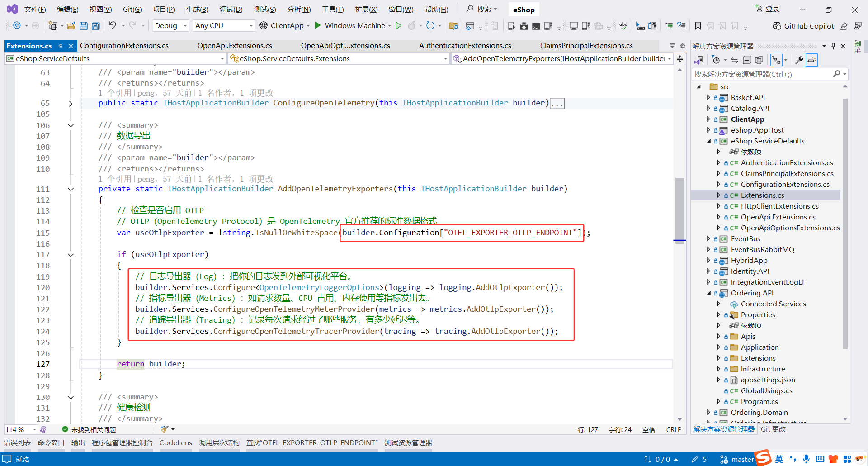Collapse all nodes in Solution Explorer

pos(747,60)
